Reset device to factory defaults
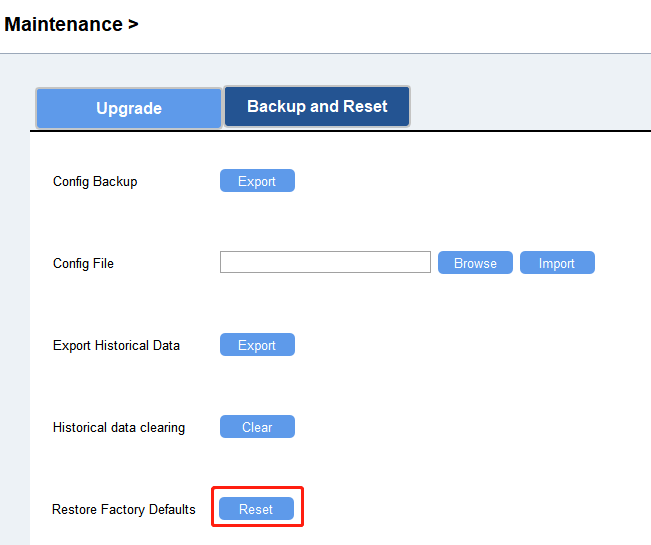The width and height of the screenshot is (651, 545). click(x=256, y=509)
